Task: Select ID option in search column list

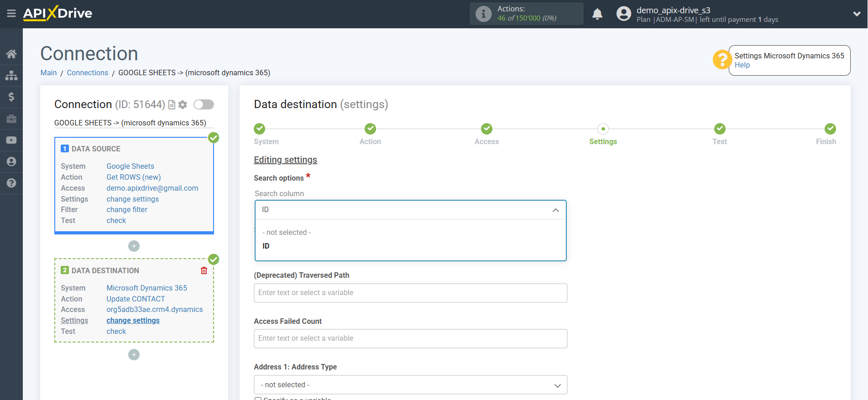Action: click(411, 246)
